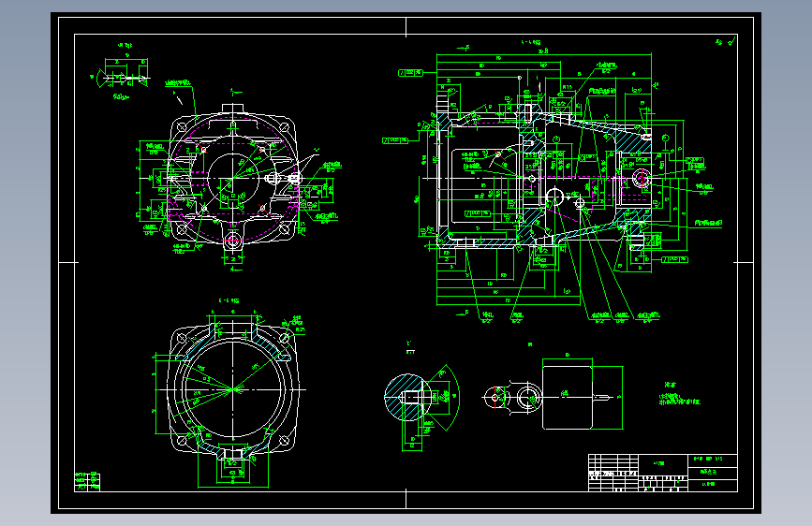Click the title block in the corner
Viewport: 812px width, 526px height.
pos(663,473)
